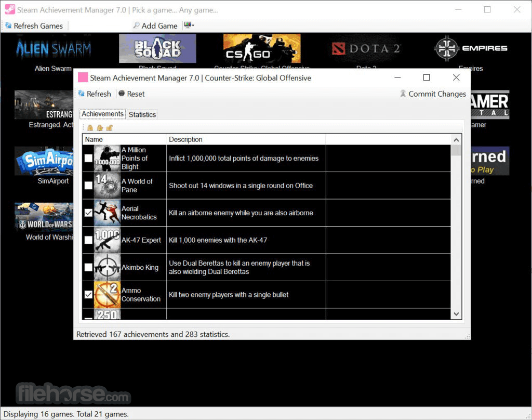Viewport: 532px width, 420px height.
Task: Click the Akimbo King crosshair icon
Action: 107,267
